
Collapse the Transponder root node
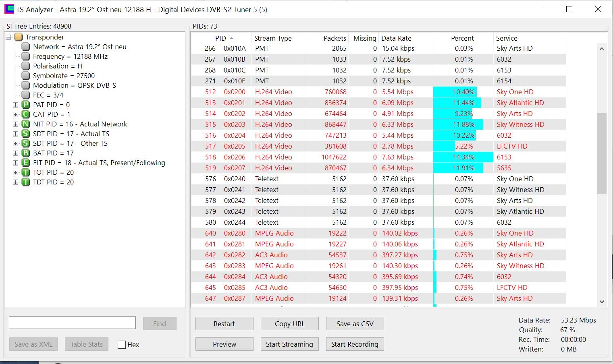tap(8, 37)
